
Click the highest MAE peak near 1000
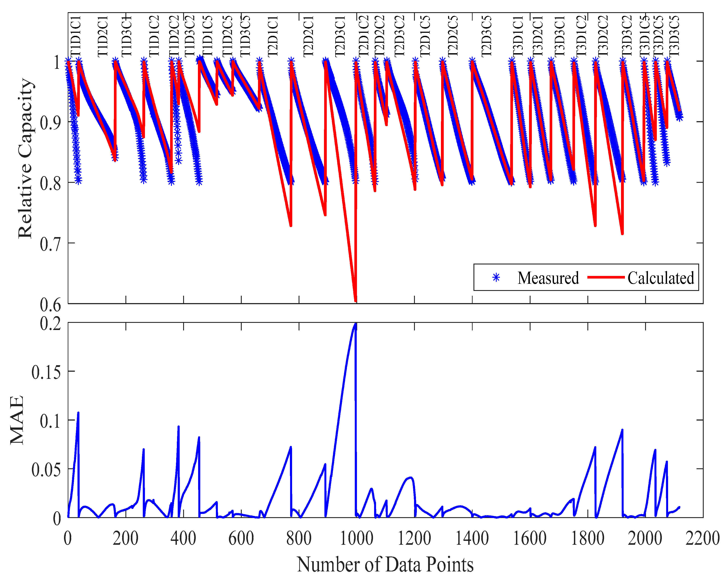[x=355, y=324]
